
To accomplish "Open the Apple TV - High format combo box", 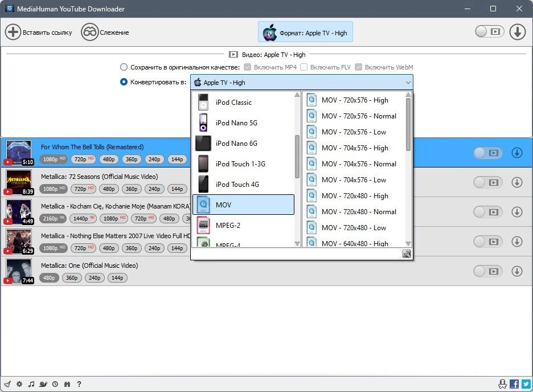I will tap(302, 82).
